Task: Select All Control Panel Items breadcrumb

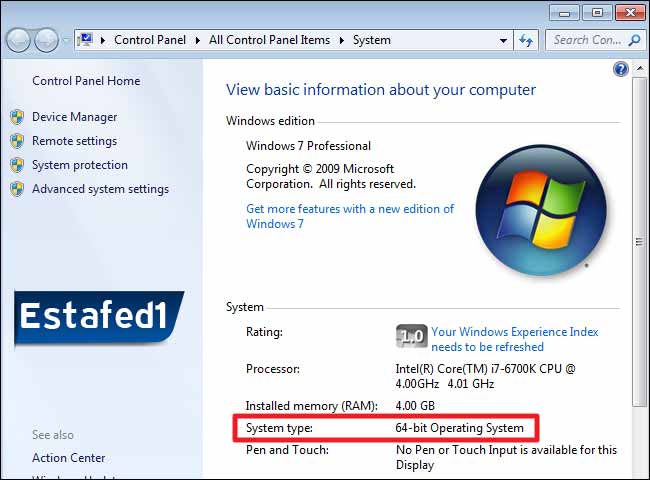Action: click(x=270, y=40)
